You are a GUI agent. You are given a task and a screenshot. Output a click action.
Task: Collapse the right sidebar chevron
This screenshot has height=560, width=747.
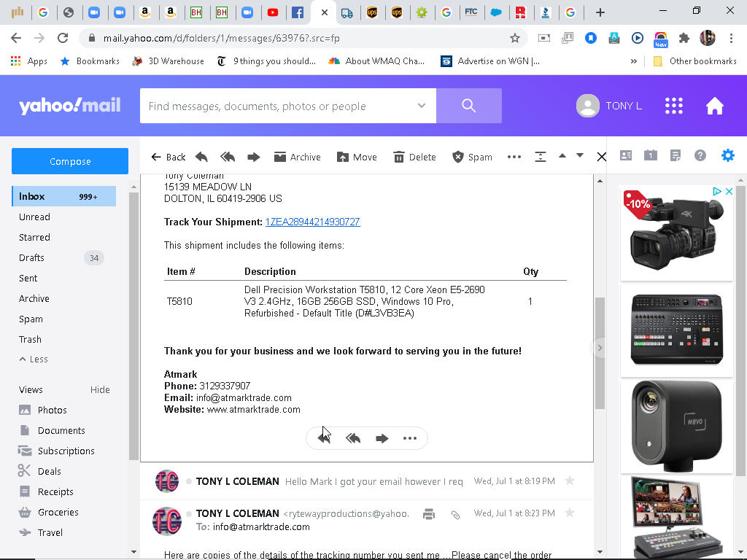point(600,348)
